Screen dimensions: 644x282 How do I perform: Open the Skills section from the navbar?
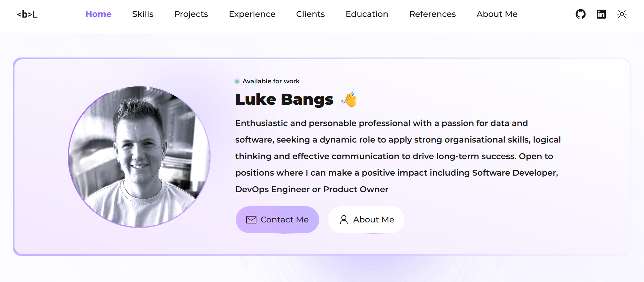(x=142, y=14)
